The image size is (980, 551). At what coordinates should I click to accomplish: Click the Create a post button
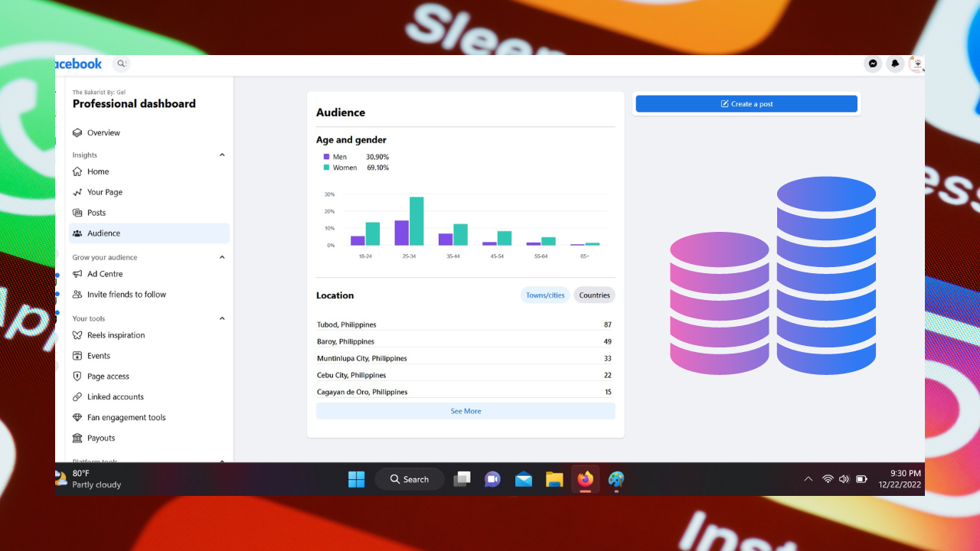coord(746,104)
